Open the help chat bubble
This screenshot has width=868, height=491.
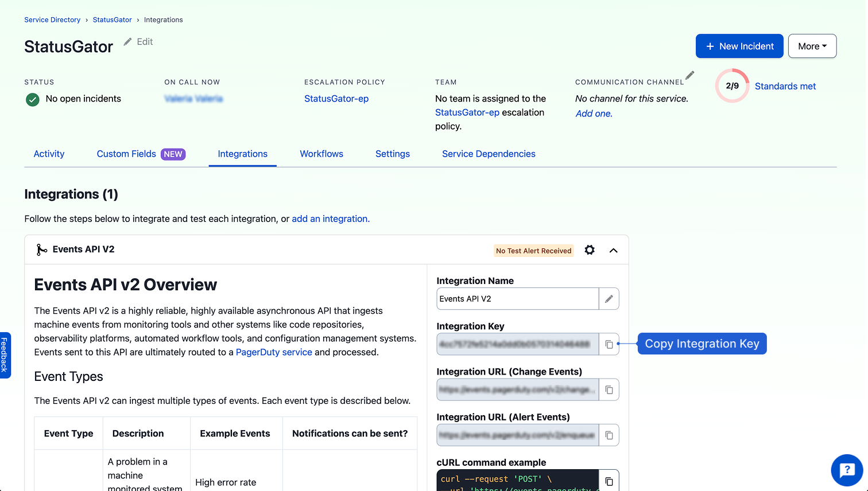847,470
